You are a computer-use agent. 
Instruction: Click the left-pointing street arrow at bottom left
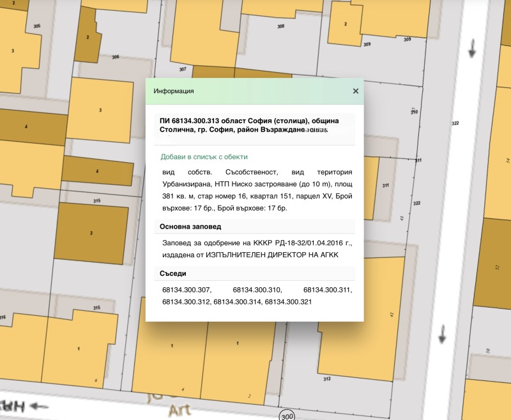tap(39, 405)
